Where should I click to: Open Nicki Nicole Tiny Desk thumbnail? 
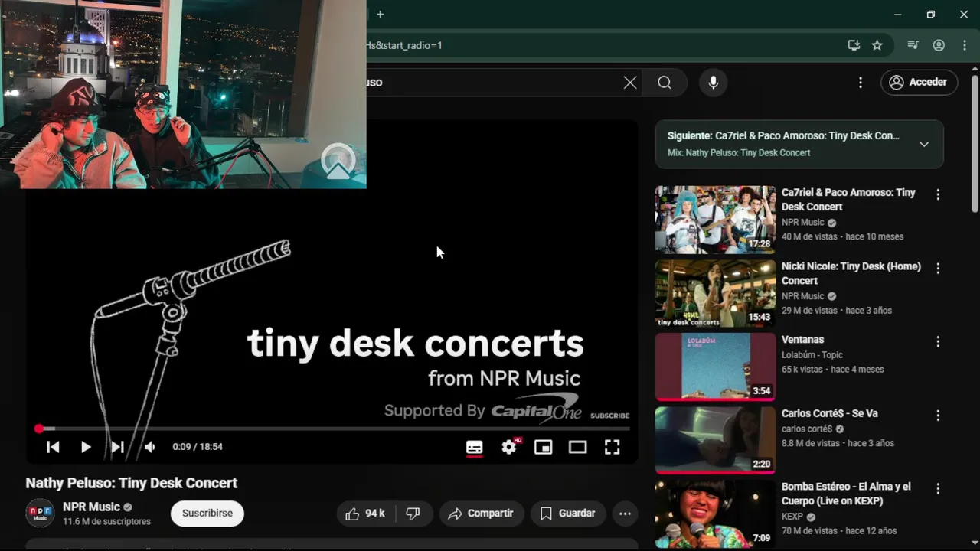715,293
